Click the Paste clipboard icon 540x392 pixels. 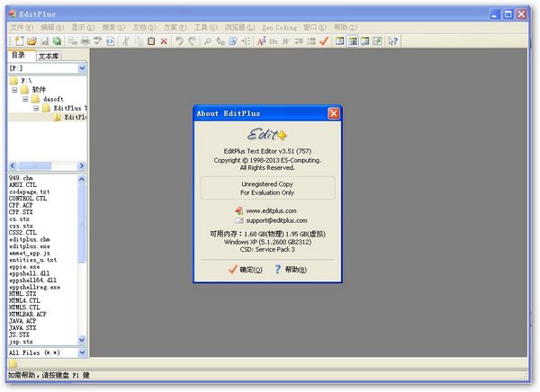coord(151,41)
